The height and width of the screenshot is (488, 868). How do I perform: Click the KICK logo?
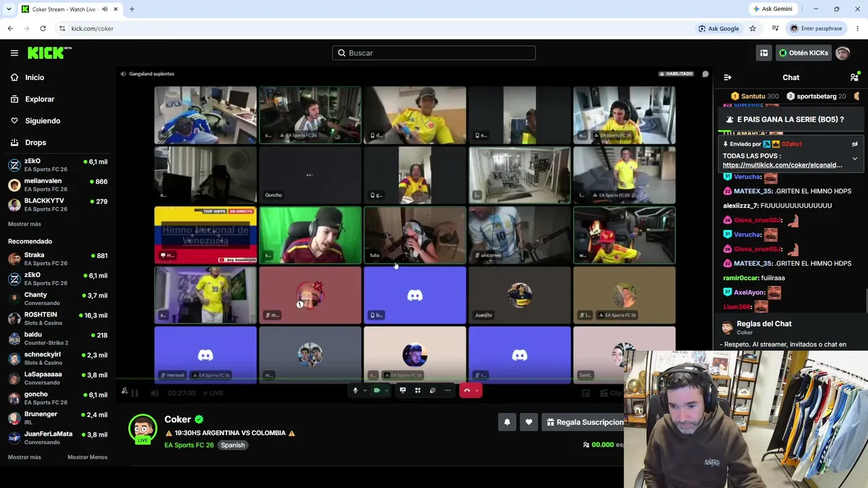tap(50, 53)
